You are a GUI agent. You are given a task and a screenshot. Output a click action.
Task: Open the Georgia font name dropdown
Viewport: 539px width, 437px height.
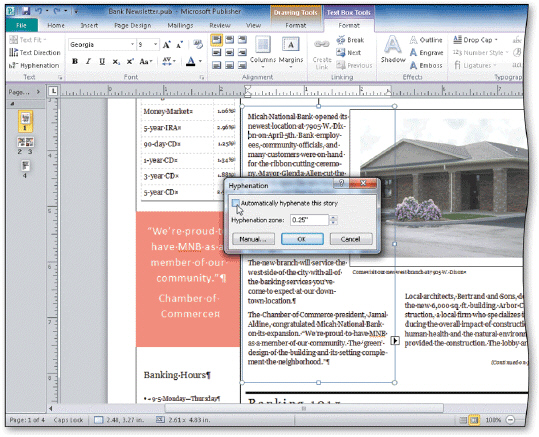pyautogui.click(x=132, y=45)
